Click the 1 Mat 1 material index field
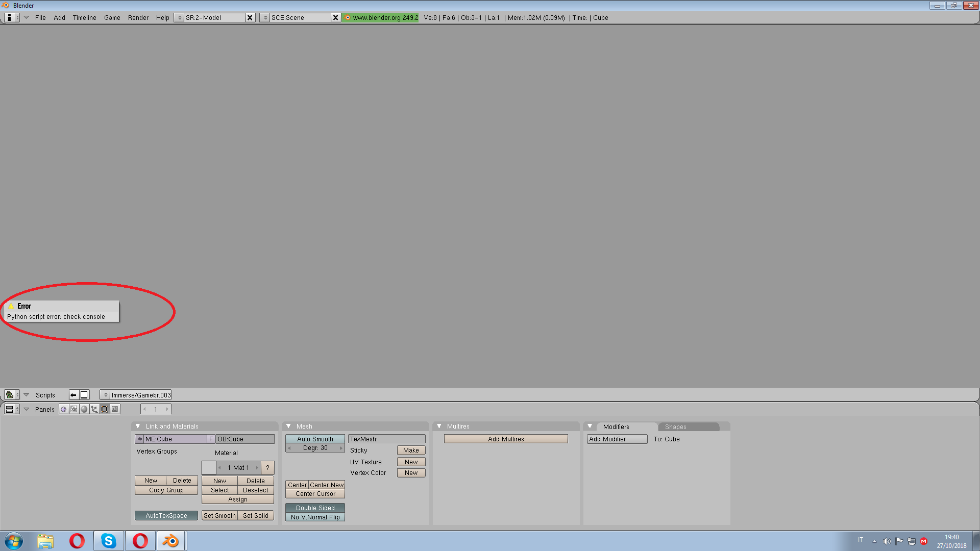 pos(238,468)
